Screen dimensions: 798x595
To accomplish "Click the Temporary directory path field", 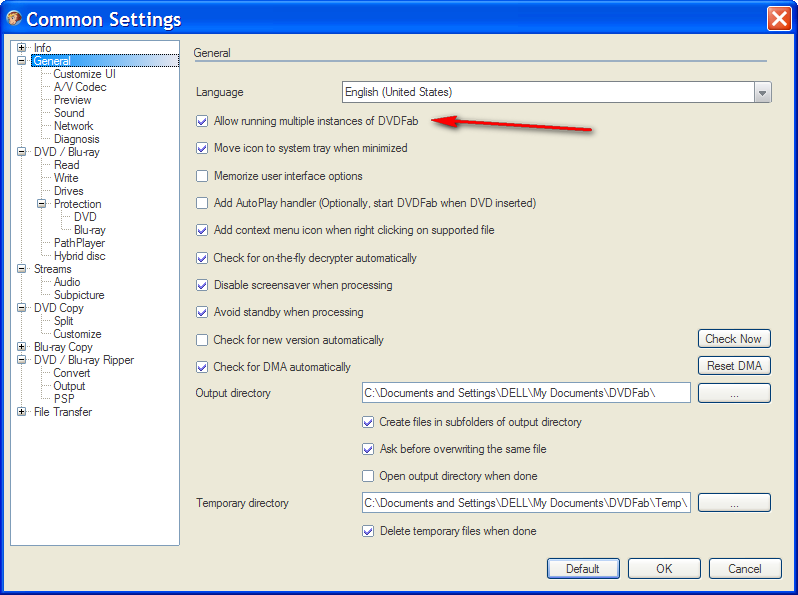I will pos(526,503).
